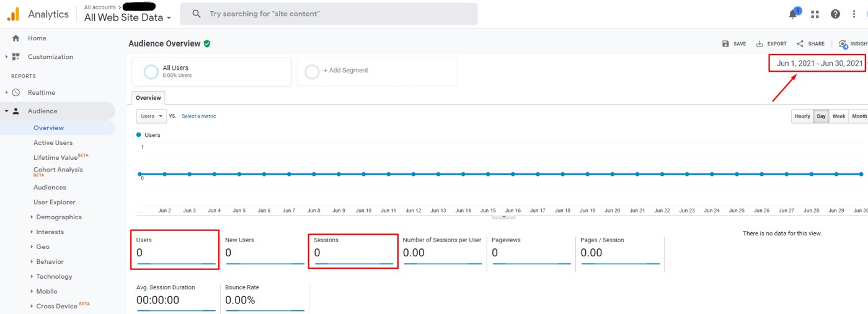Click the Audience person icon
The height and width of the screenshot is (314, 868).
pyautogui.click(x=16, y=111)
